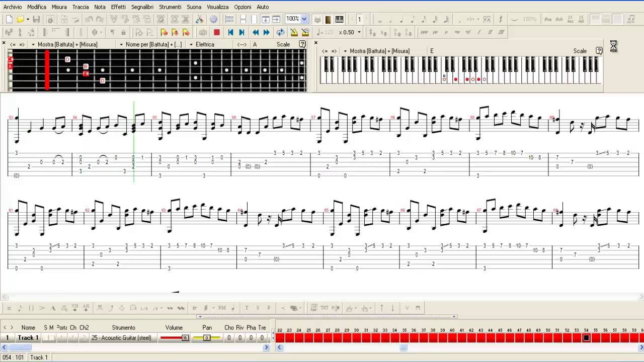Add first yellow section marker flag icon

(x=164, y=32)
